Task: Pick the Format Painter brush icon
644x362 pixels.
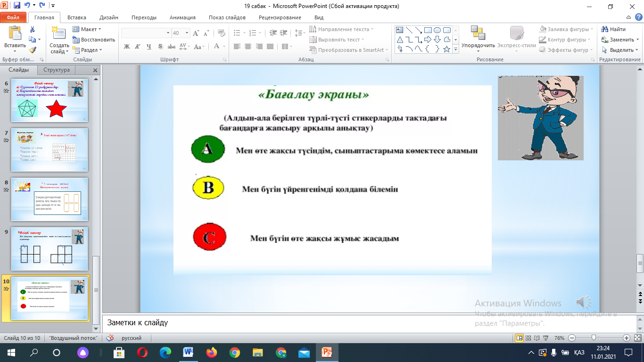Action: pyautogui.click(x=32, y=50)
